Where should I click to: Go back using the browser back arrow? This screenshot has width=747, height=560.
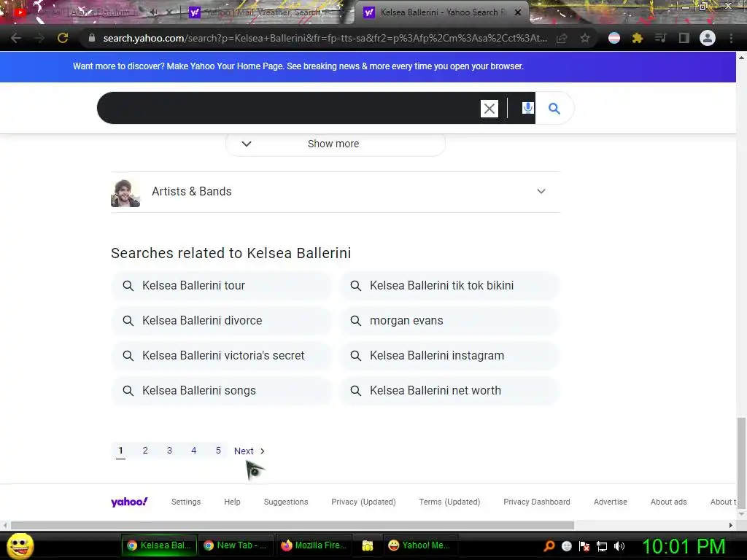coord(16,38)
